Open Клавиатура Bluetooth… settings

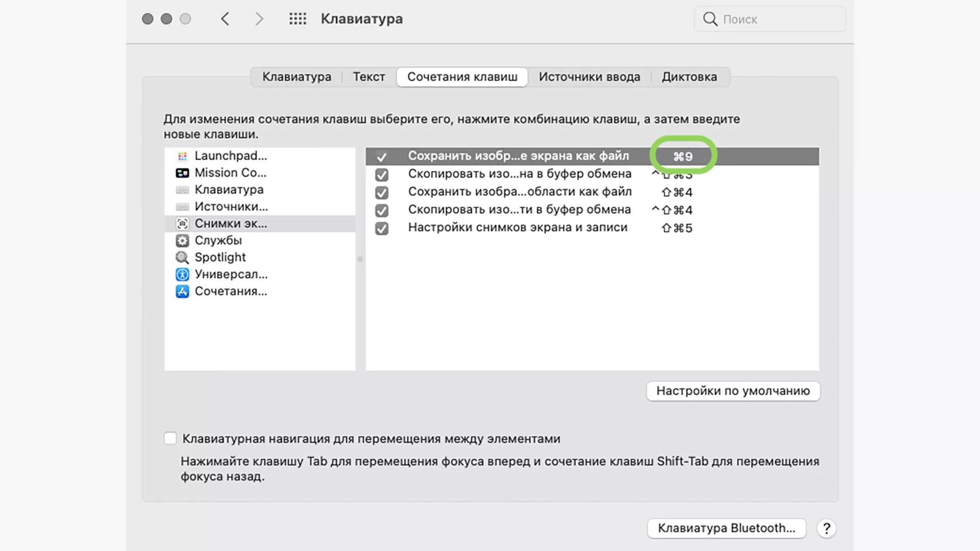(x=726, y=528)
